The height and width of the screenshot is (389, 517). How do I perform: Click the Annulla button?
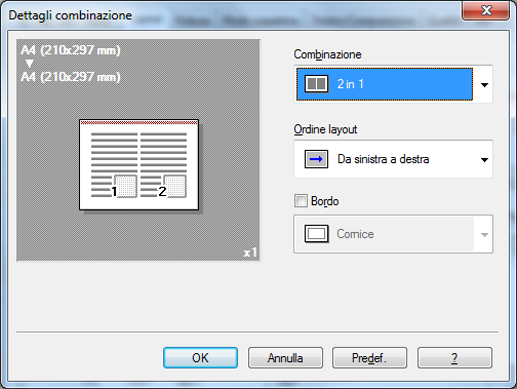[285, 358]
